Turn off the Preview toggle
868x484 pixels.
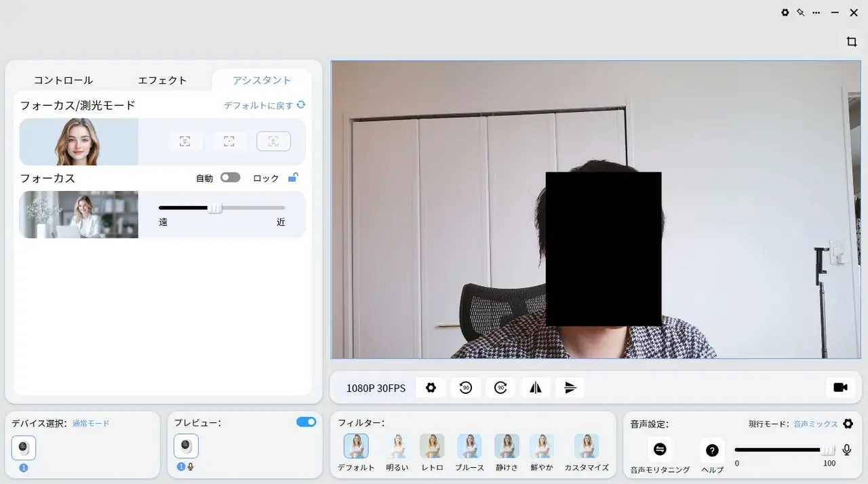(307, 422)
